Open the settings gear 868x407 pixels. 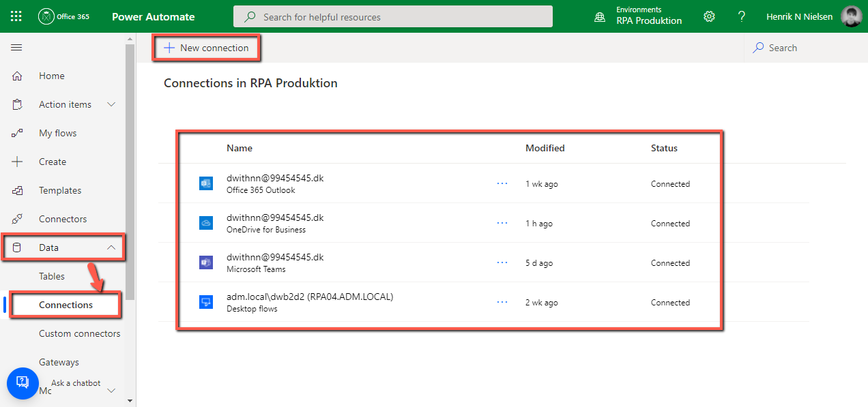(x=709, y=16)
